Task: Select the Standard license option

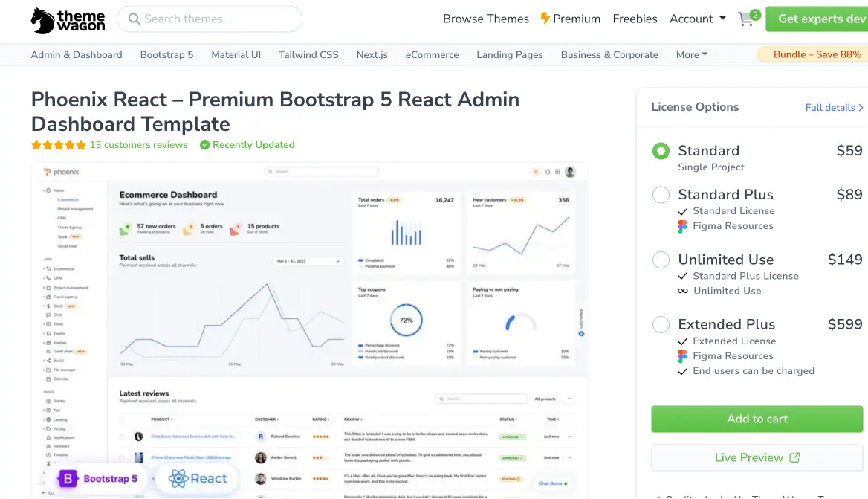Action: pos(661,151)
